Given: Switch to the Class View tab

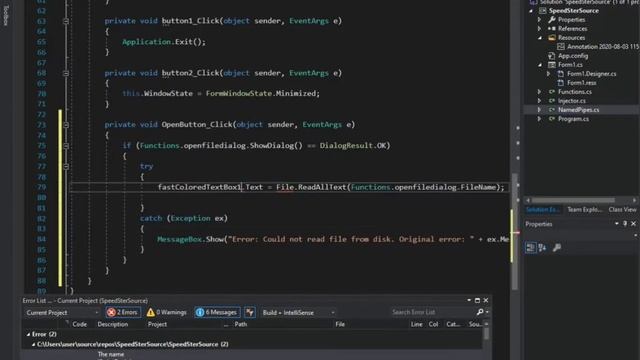Looking at the screenshot, I should click(622, 209).
